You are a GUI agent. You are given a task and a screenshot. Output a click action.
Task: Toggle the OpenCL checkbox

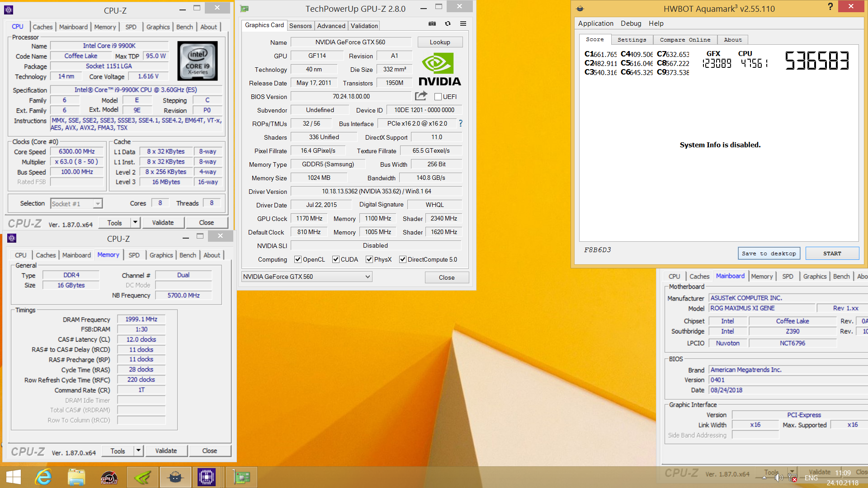pos(297,259)
